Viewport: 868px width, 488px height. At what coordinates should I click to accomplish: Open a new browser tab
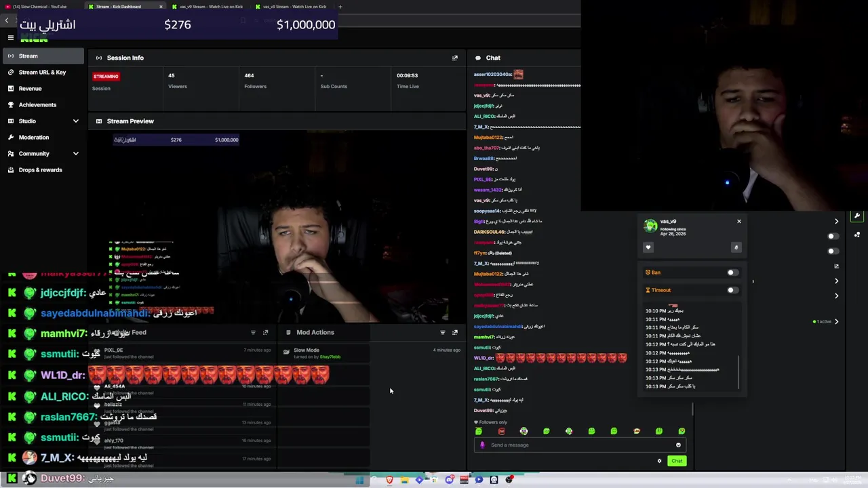coord(340,7)
